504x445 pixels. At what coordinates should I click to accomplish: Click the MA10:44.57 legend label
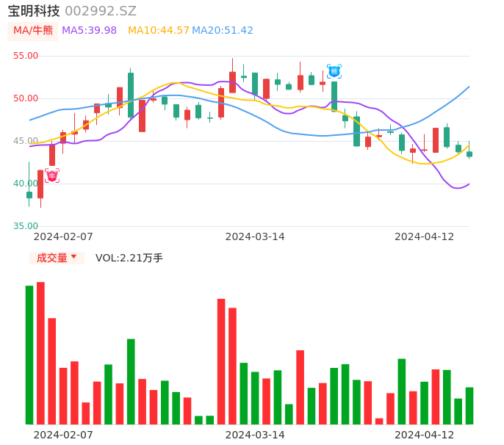tap(159, 31)
